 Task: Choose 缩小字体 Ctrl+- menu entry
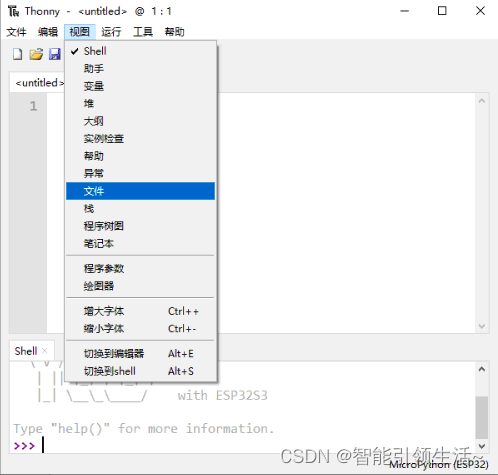click(140, 329)
